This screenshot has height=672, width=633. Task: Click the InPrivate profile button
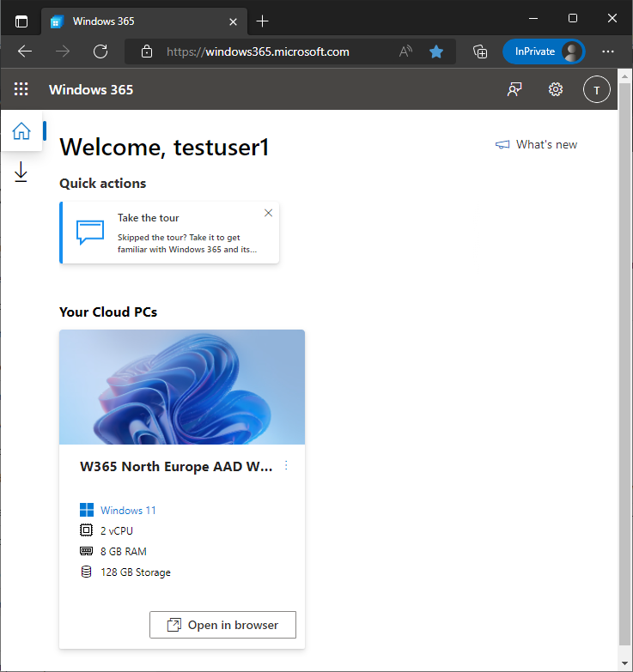pos(544,51)
